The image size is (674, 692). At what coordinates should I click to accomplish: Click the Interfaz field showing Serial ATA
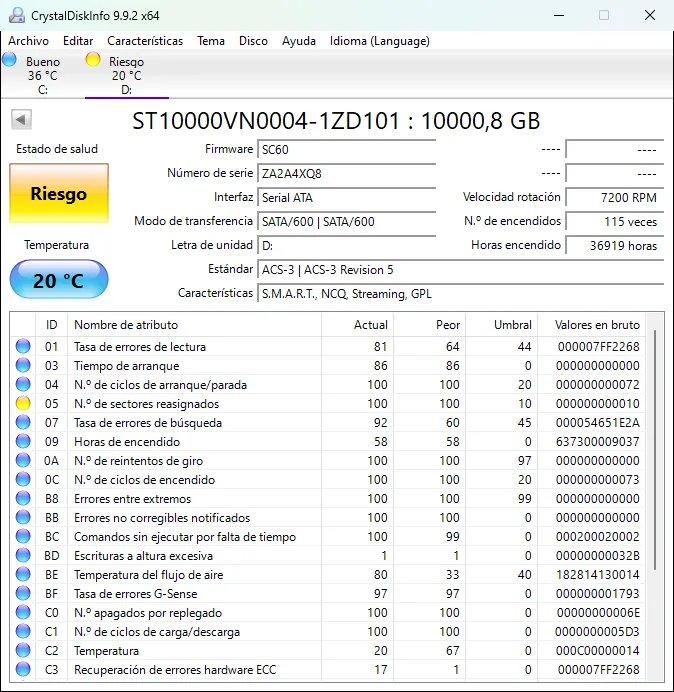click(346, 197)
